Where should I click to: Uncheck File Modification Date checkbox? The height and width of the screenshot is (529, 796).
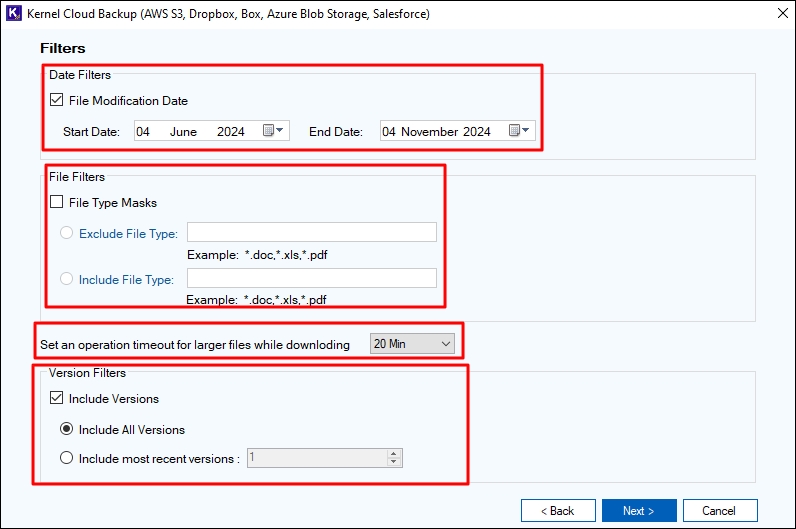pyautogui.click(x=56, y=100)
